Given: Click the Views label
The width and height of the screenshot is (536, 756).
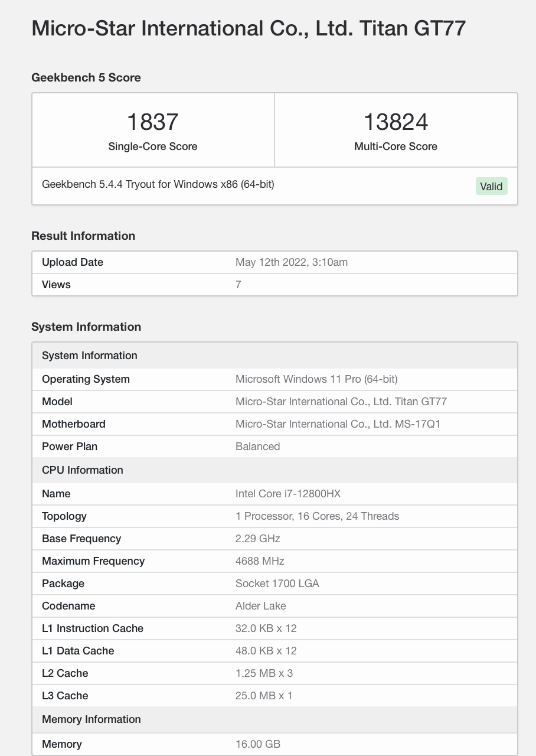Looking at the screenshot, I should pos(56,285).
